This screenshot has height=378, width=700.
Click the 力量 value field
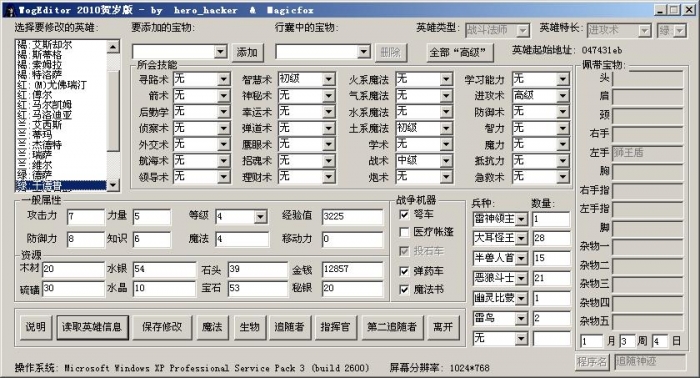point(151,217)
